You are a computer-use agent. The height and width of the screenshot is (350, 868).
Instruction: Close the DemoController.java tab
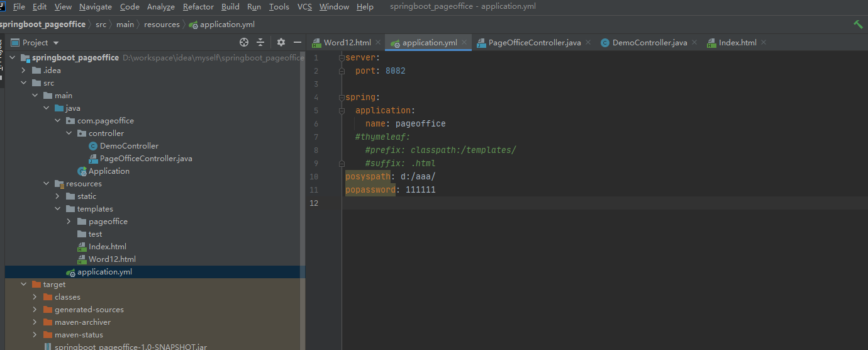694,42
